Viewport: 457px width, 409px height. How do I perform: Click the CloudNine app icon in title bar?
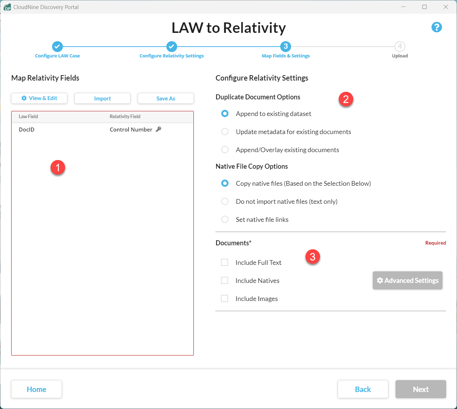[7, 7]
